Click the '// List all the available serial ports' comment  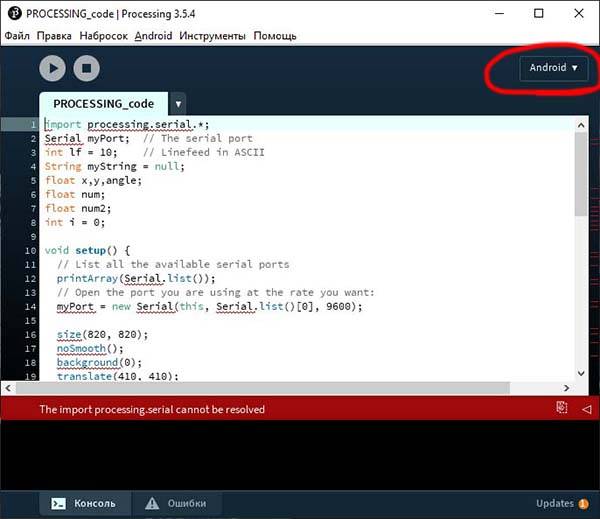173,264
